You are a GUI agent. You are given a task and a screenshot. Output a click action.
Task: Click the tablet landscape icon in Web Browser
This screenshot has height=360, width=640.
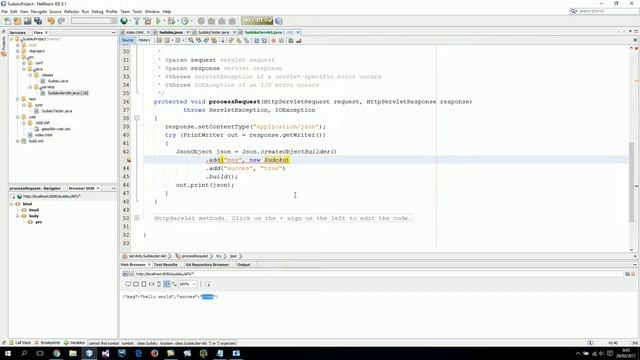tap(136, 284)
